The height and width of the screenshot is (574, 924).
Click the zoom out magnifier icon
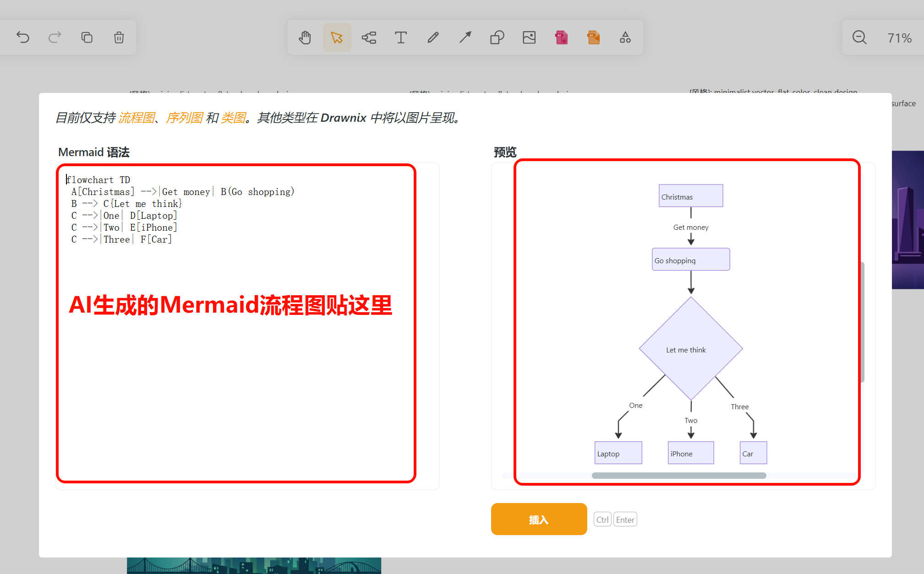click(859, 38)
